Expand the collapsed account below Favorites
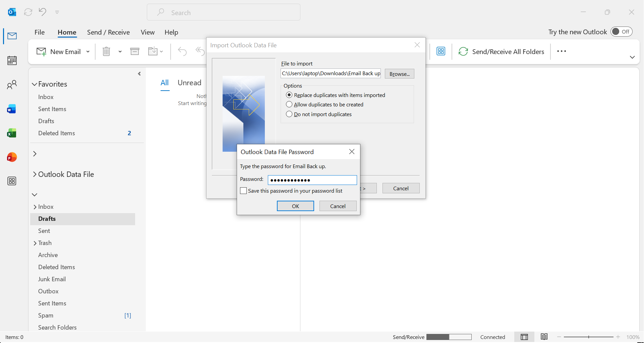The height and width of the screenshot is (343, 644). click(x=35, y=154)
